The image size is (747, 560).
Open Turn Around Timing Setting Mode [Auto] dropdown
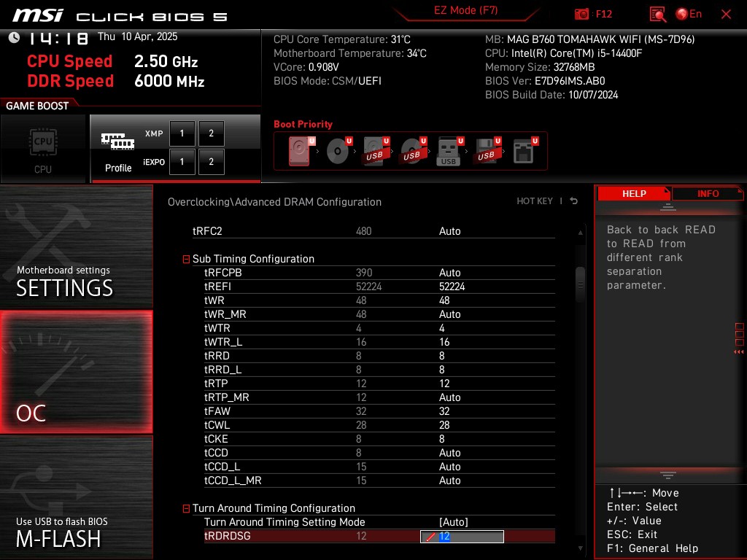[x=454, y=522]
